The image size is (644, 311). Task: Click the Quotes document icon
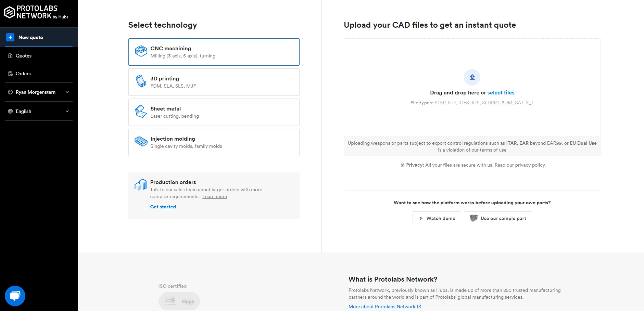[10, 56]
